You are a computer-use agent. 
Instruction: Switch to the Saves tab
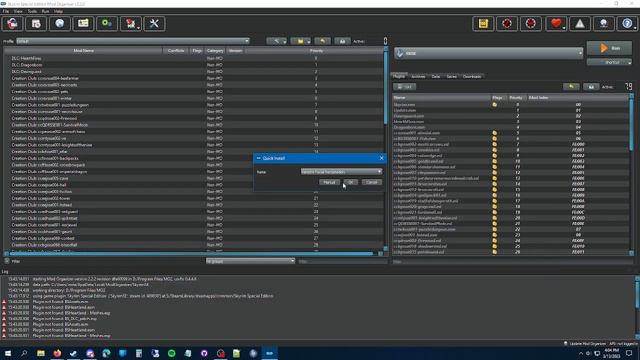point(451,76)
